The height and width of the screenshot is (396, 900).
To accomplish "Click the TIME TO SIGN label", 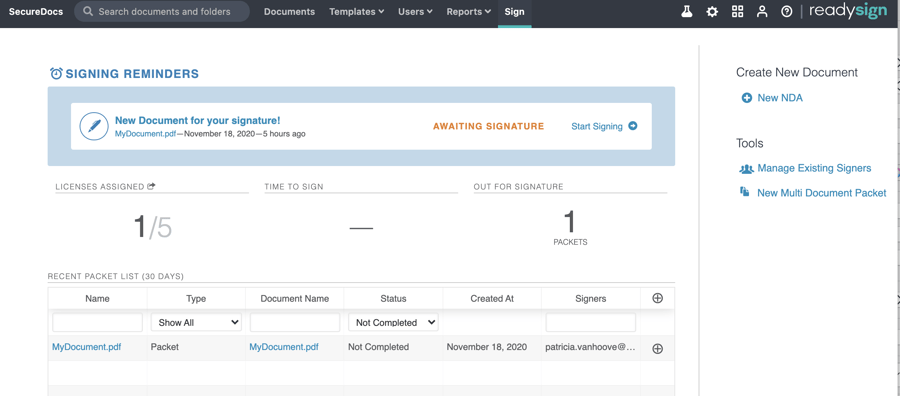I will coord(294,187).
